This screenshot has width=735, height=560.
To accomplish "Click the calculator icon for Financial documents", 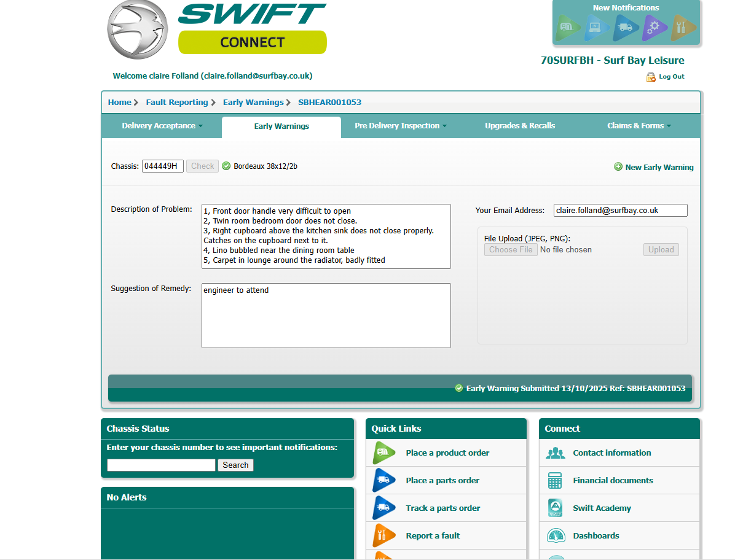I will pyautogui.click(x=555, y=480).
